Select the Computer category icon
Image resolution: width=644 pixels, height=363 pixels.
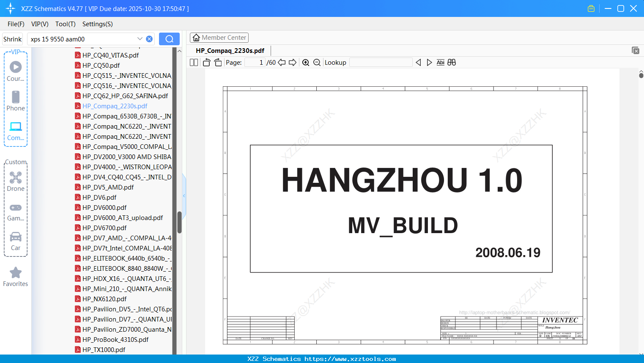(16, 131)
